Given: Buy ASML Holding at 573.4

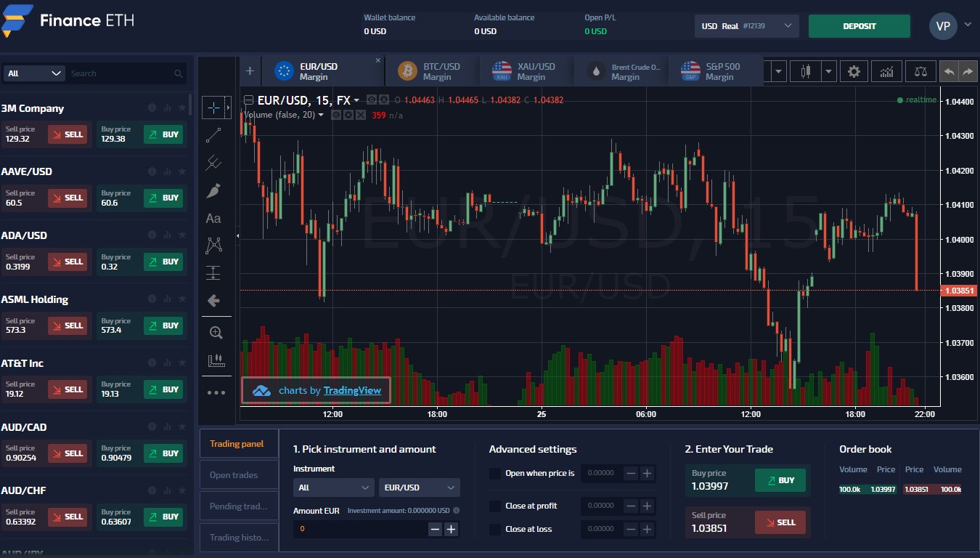Looking at the screenshot, I should click(x=163, y=325).
